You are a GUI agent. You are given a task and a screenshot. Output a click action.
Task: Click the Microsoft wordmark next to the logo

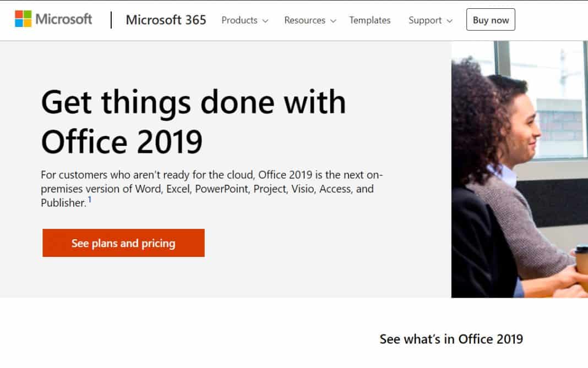tap(63, 19)
